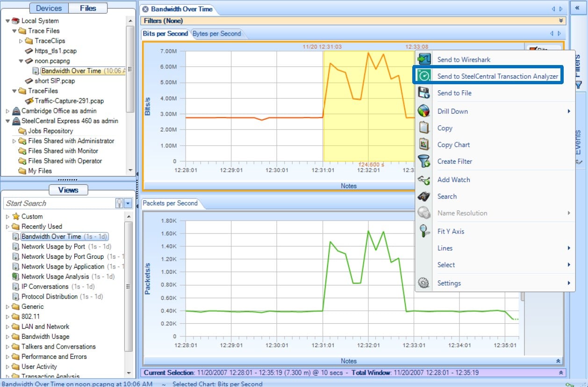Expand the Recently Used views folder
The image size is (588, 387).
(x=8, y=226)
